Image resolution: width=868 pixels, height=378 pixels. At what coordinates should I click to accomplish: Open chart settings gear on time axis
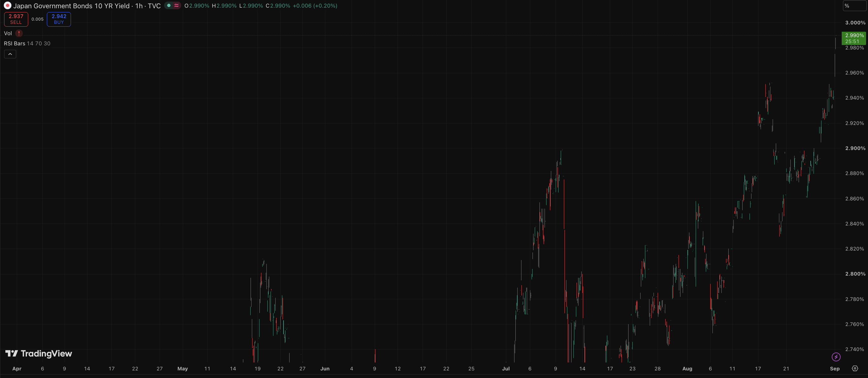855,368
